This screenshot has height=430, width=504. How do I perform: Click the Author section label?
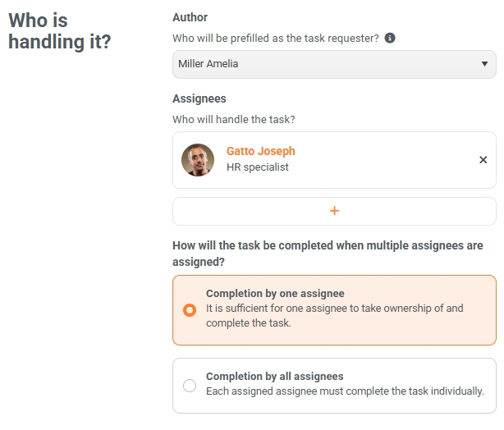[x=190, y=17]
